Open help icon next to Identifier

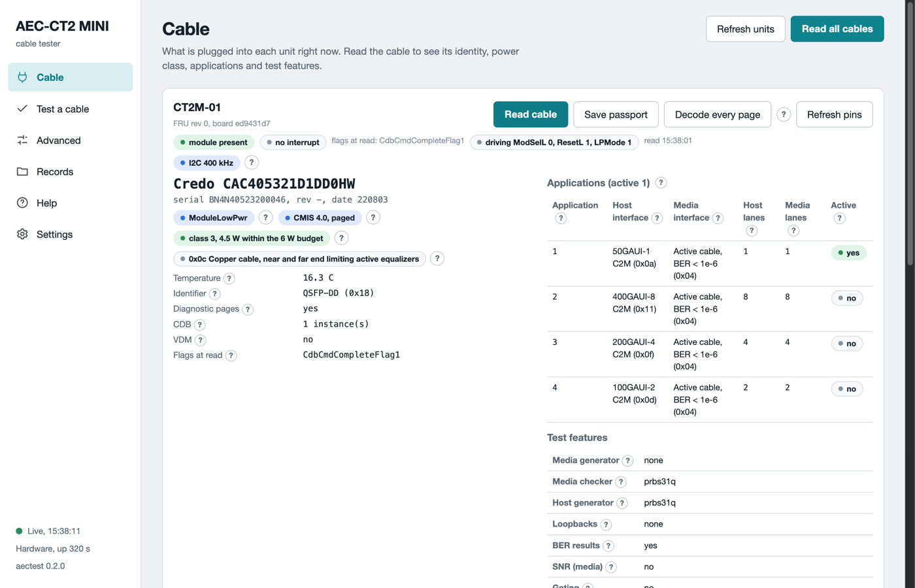click(x=215, y=294)
